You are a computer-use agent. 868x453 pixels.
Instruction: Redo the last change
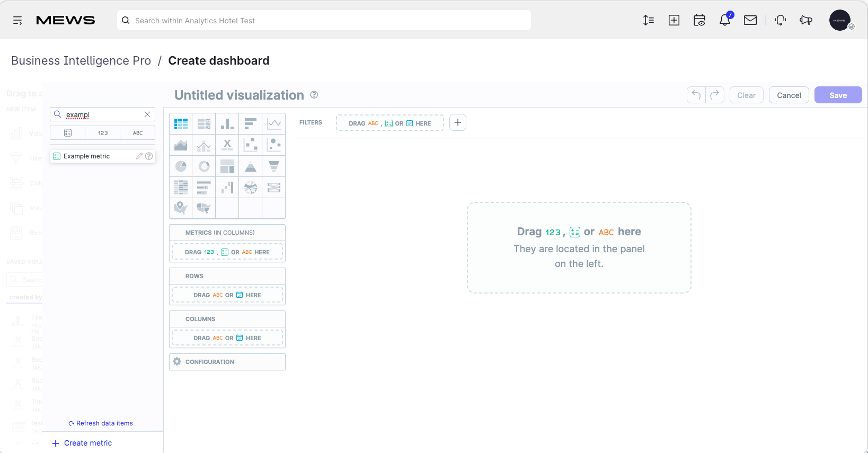click(x=715, y=95)
